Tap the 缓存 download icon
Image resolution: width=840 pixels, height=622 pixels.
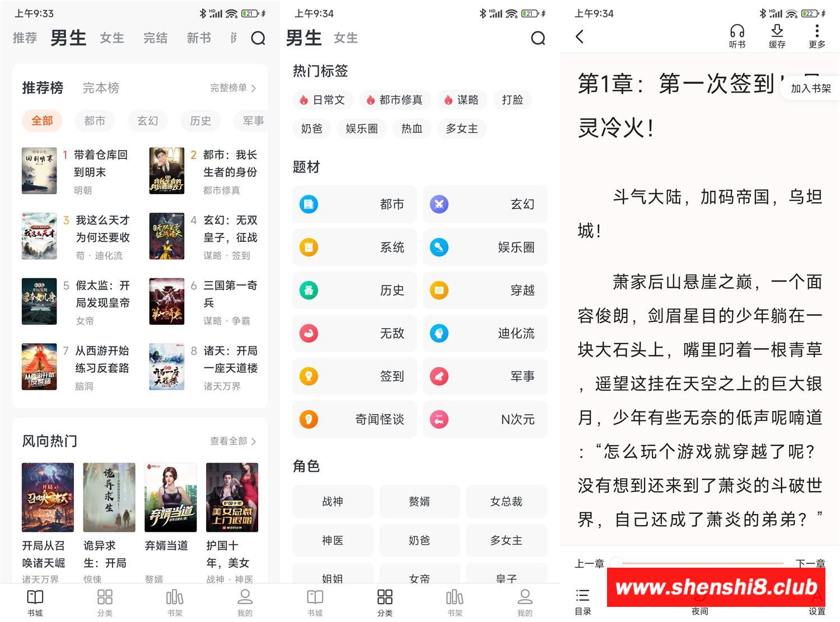click(777, 36)
